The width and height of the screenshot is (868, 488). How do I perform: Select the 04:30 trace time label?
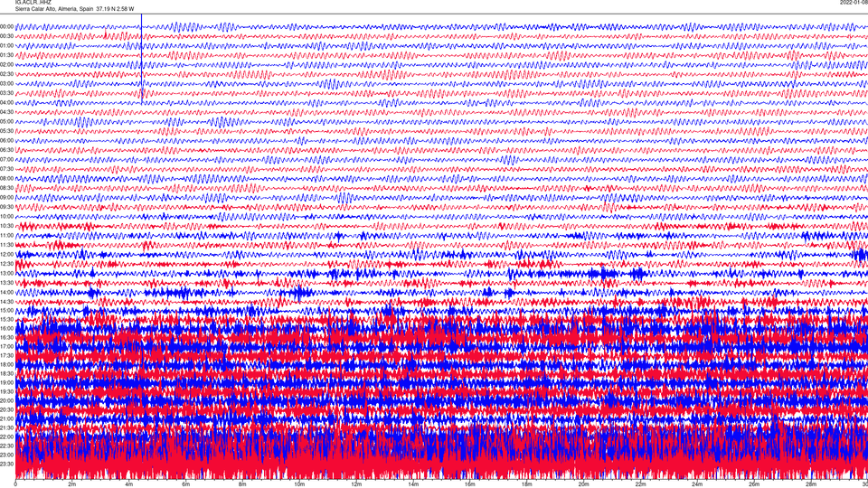(6, 112)
